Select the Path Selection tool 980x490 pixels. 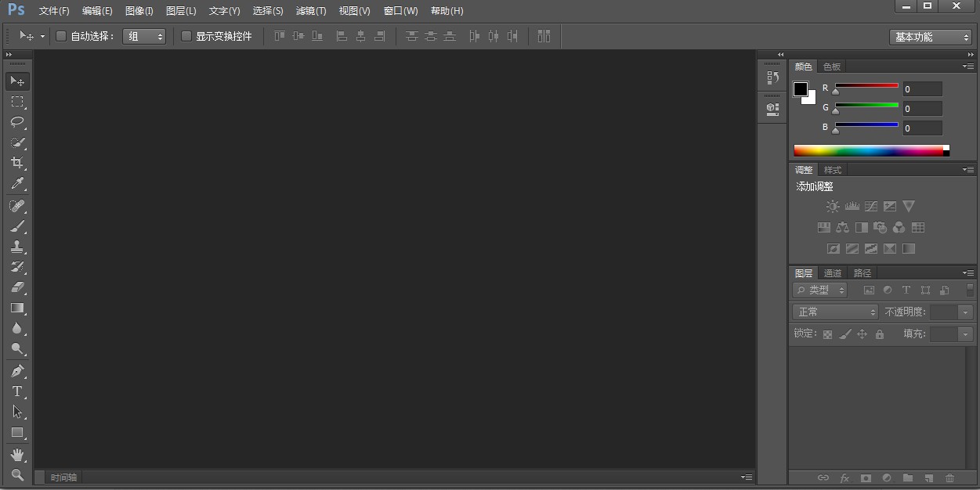(17, 412)
